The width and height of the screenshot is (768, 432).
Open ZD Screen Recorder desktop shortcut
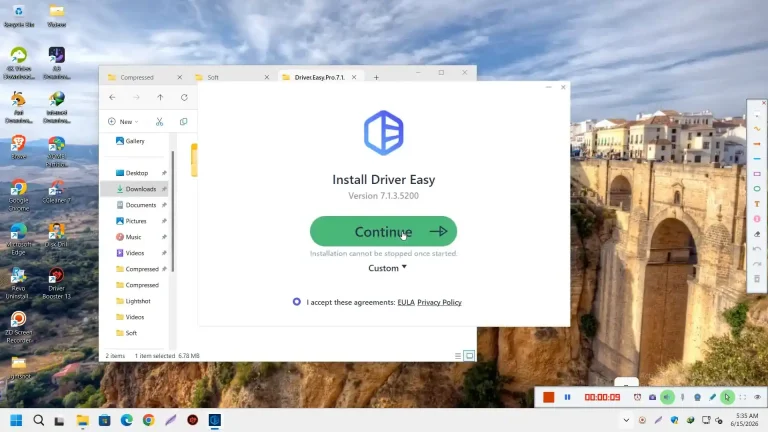(19, 327)
